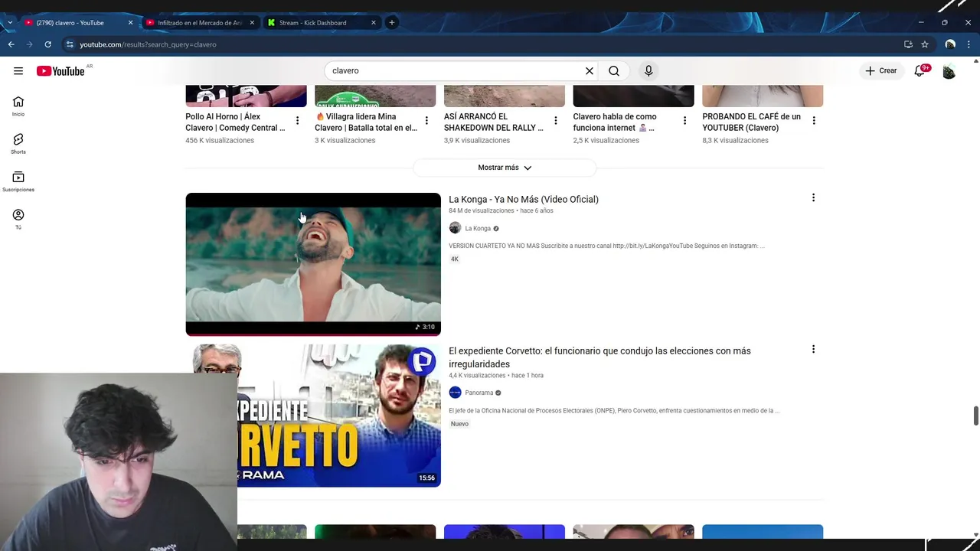Open the account avatar menu
The height and width of the screenshot is (551, 980).
tap(949, 71)
